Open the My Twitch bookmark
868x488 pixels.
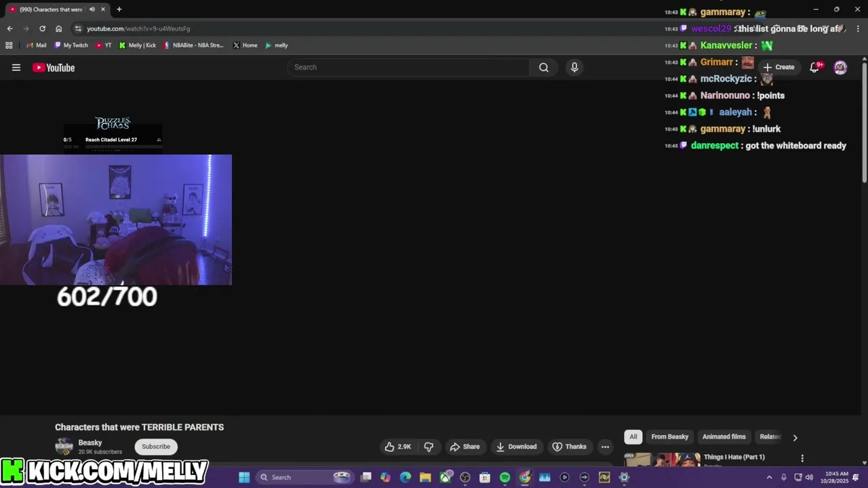[71, 45]
